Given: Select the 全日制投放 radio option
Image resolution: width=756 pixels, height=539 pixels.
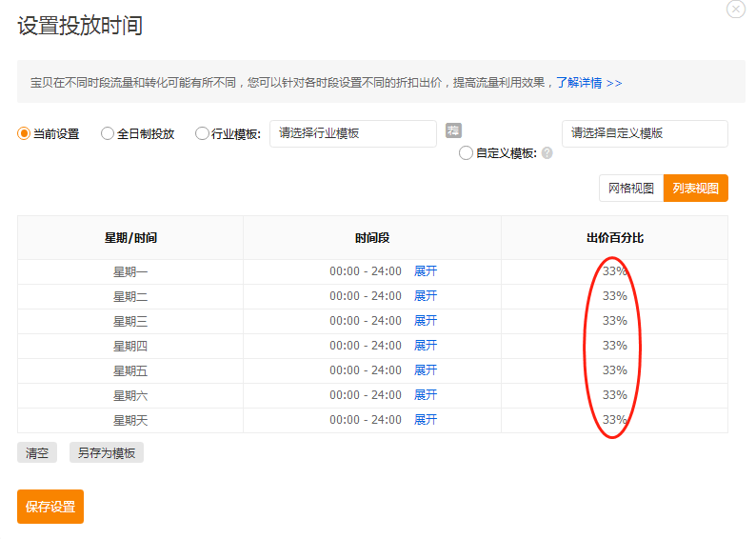Looking at the screenshot, I should tap(108, 134).
